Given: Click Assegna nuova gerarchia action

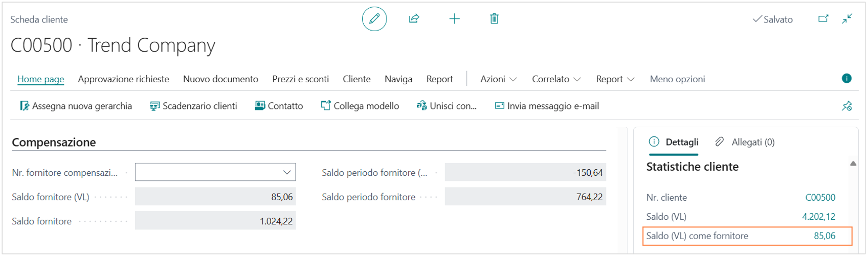Looking at the screenshot, I should 76,106.
